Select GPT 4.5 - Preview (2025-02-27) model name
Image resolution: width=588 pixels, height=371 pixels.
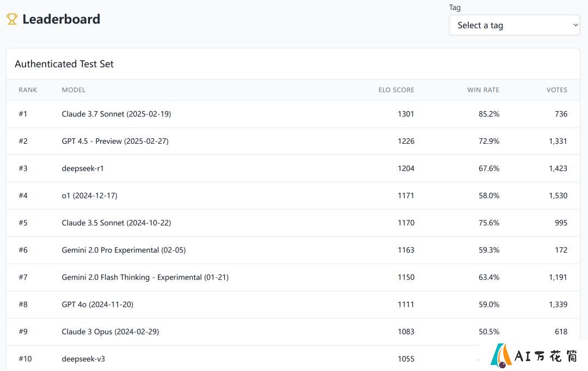(115, 141)
